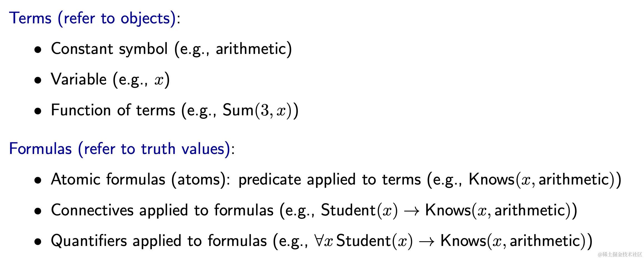The height and width of the screenshot is (259, 644).
Task: Click the bullet before 'Function of terms'
Action: (38, 111)
